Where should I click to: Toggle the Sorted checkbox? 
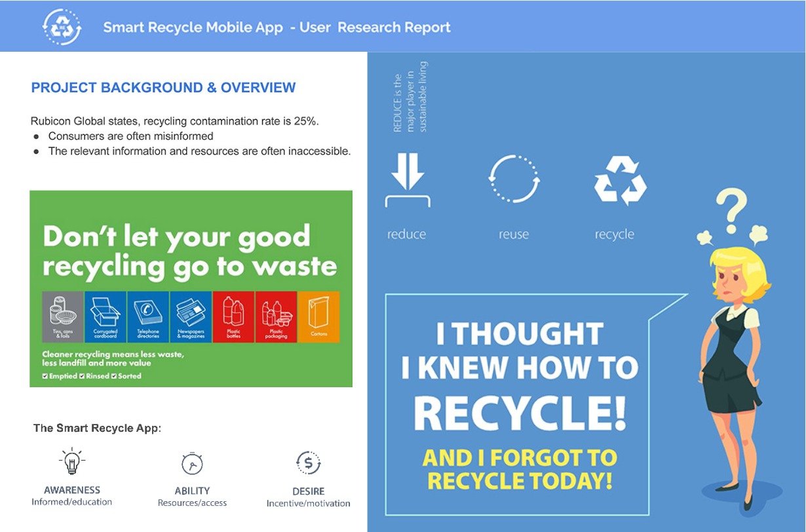pyautogui.click(x=114, y=375)
